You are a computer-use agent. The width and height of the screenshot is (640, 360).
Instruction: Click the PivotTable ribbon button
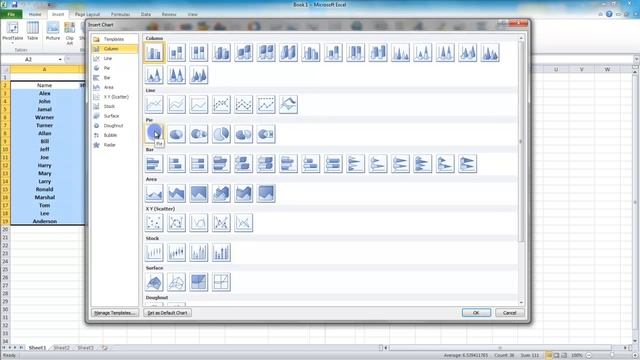coord(13,32)
